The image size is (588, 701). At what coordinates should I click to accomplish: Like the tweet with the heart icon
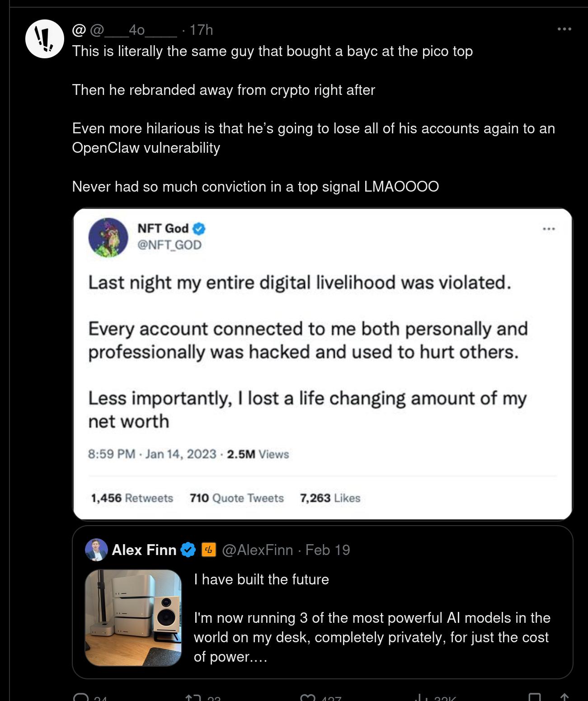click(306, 698)
